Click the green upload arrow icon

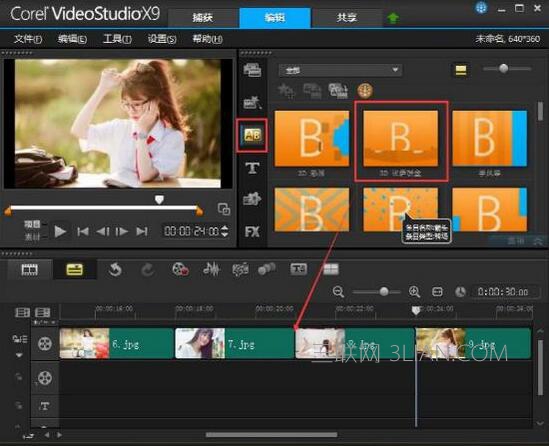click(x=393, y=18)
